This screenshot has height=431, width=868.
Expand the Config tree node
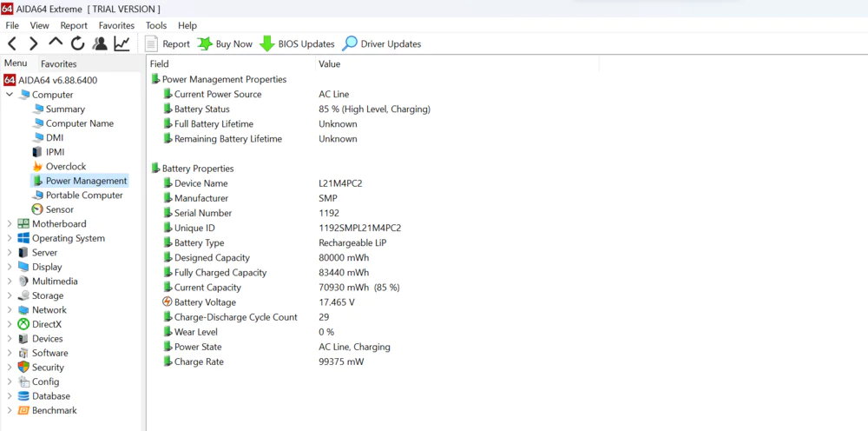(x=10, y=381)
